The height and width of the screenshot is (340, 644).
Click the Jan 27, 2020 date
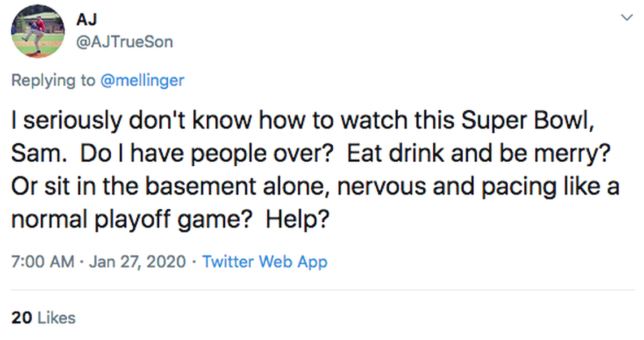137,262
